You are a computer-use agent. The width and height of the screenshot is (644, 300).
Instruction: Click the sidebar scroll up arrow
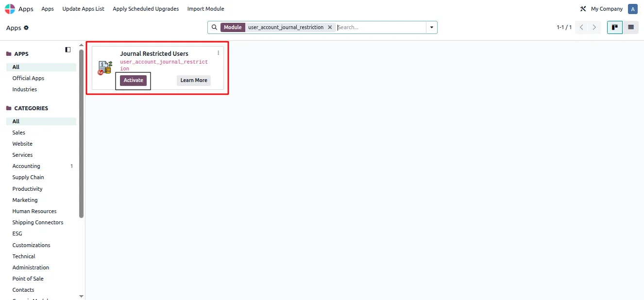(81, 45)
